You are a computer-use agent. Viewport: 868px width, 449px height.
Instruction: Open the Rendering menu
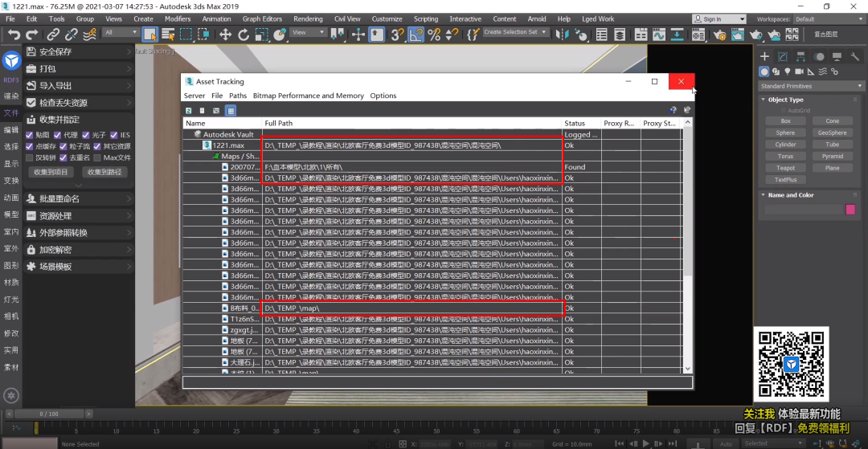(309, 18)
